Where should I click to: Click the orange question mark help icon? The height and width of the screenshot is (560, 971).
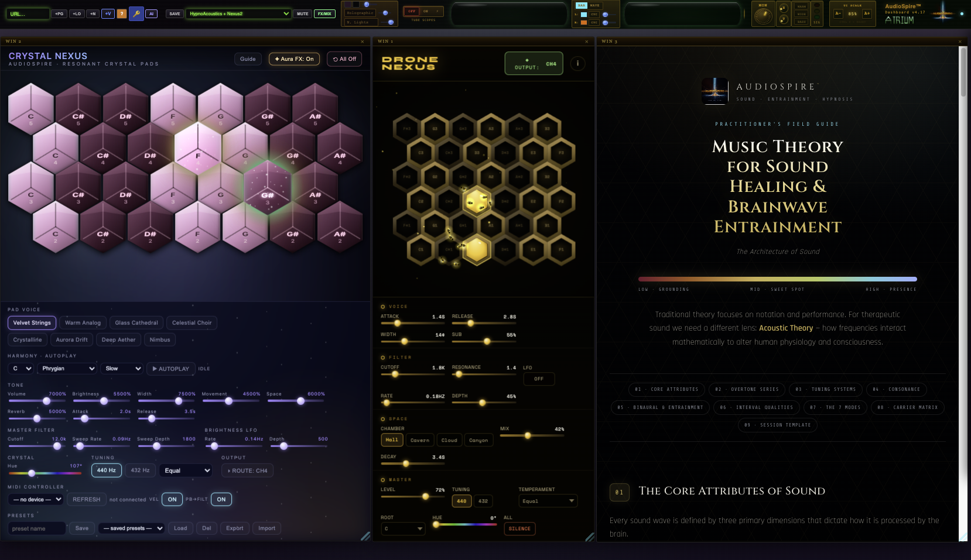tap(122, 13)
